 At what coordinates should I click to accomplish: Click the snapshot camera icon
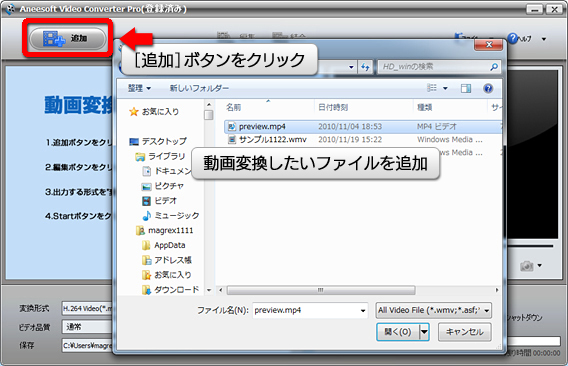click(527, 266)
